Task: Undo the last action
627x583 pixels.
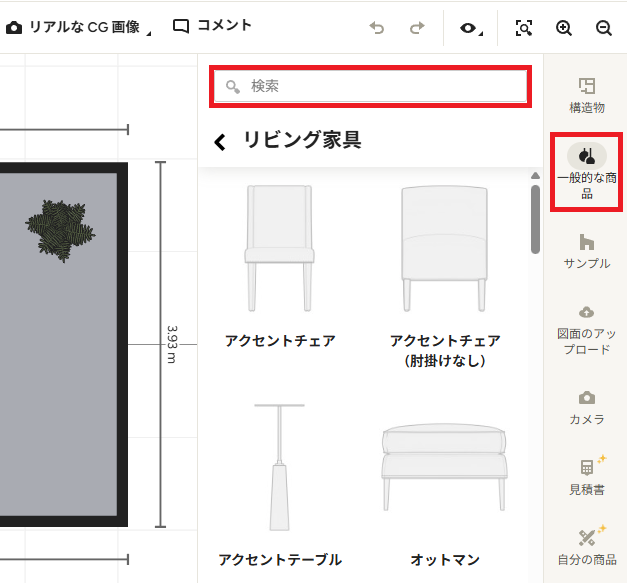Action: click(377, 28)
